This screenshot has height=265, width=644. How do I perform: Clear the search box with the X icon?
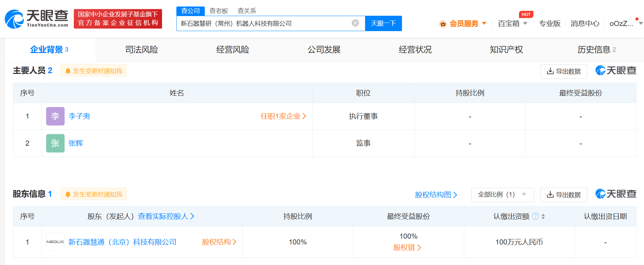pyautogui.click(x=355, y=23)
